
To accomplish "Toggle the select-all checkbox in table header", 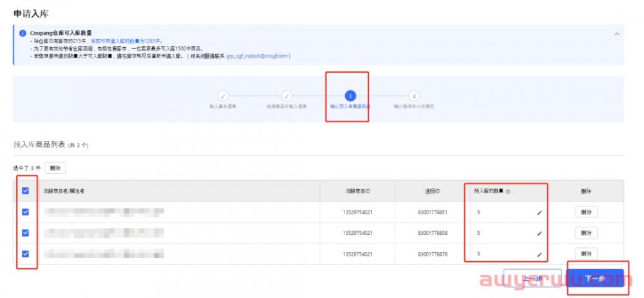I will point(26,191).
